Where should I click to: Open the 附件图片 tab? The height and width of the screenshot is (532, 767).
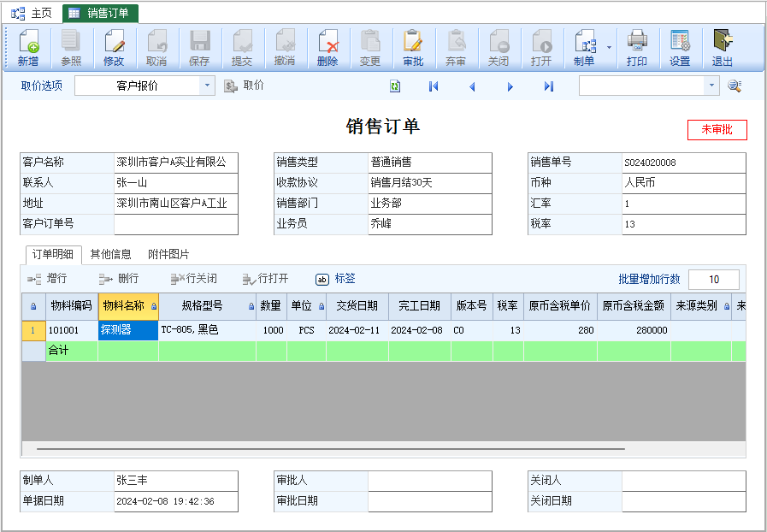click(168, 254)
